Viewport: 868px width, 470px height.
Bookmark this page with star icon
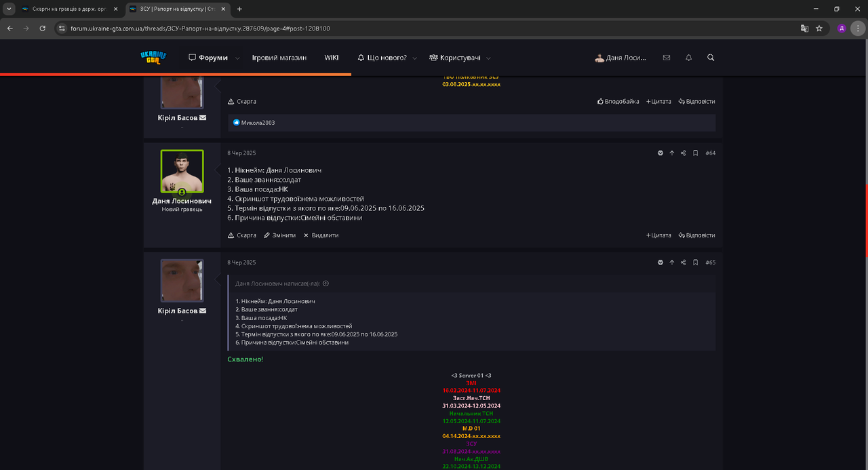pyautogui.click(x=819, y=28)
